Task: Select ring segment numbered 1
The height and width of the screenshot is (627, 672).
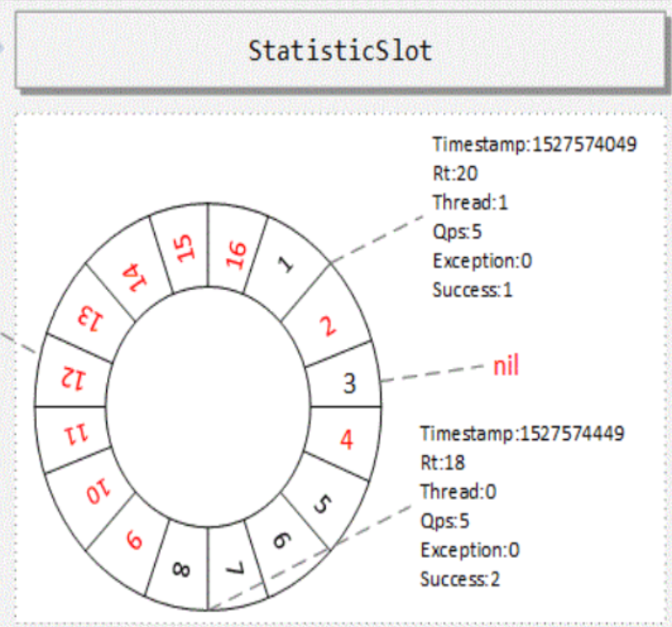Action: 286,265
